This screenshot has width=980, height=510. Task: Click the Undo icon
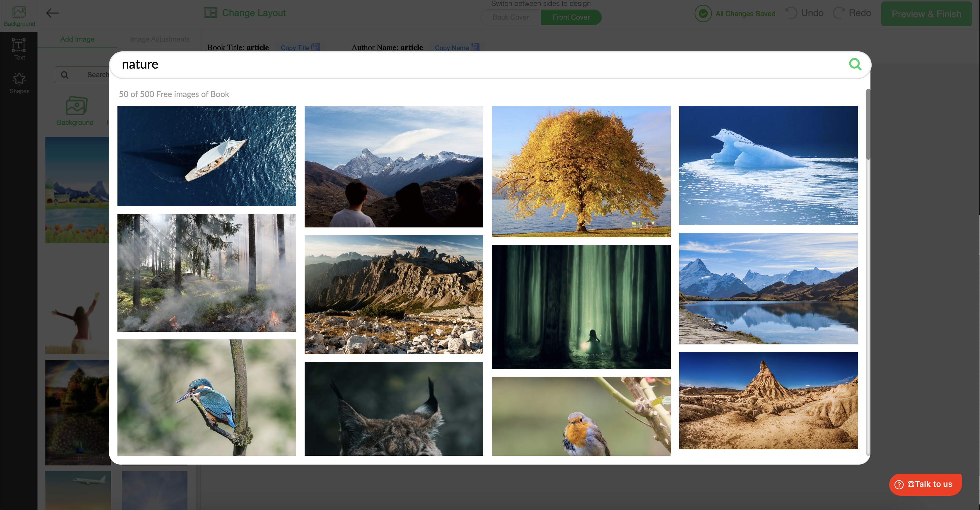click(791, 13)
